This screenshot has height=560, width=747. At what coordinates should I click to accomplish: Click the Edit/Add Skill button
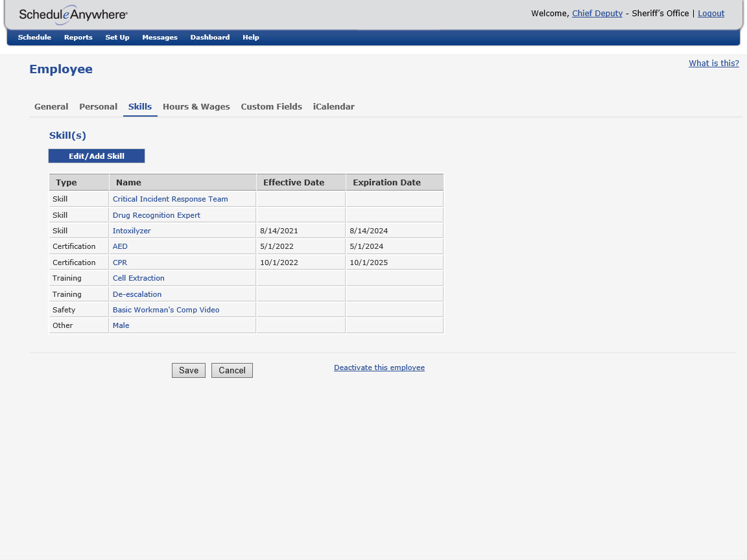[x=97, y=156]
